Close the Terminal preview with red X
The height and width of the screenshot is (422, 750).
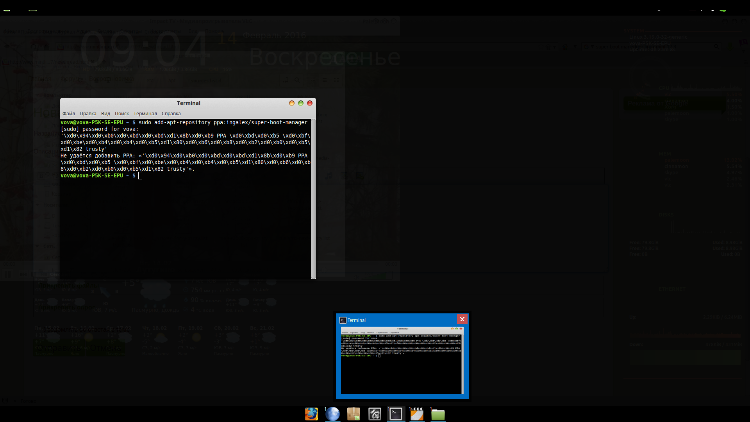point(462,319)
